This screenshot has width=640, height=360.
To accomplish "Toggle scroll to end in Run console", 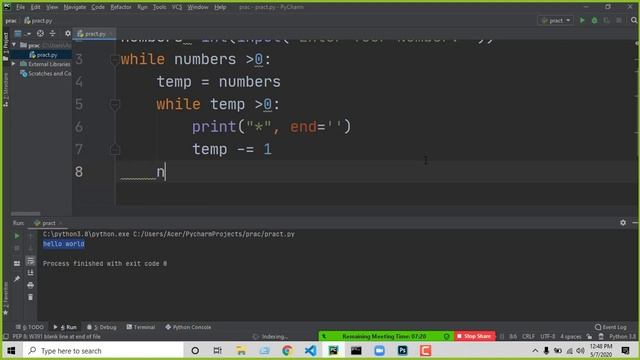I will (31, 273).
